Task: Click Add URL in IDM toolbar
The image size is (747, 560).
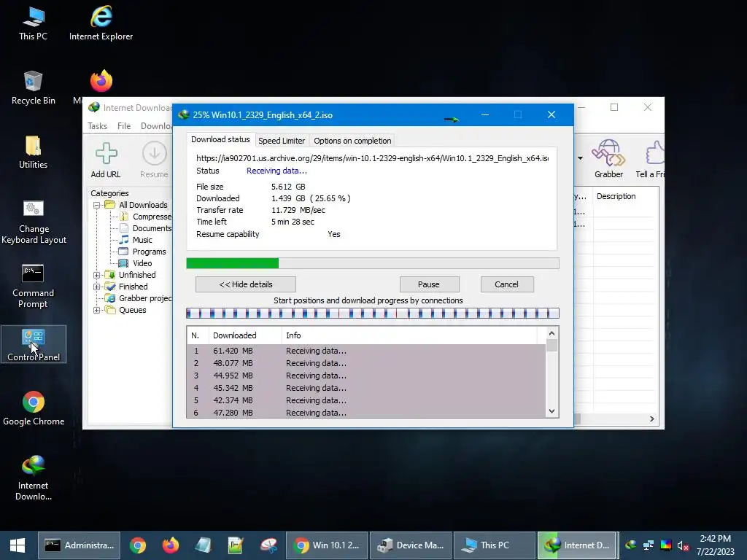Action: coord(106,160)
